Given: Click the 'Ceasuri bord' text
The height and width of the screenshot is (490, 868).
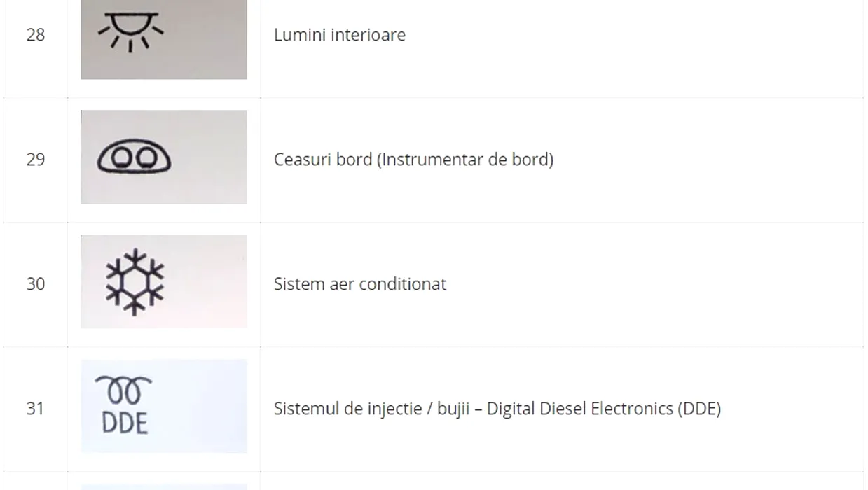Looking at the screenshot, I should [323, 160].
